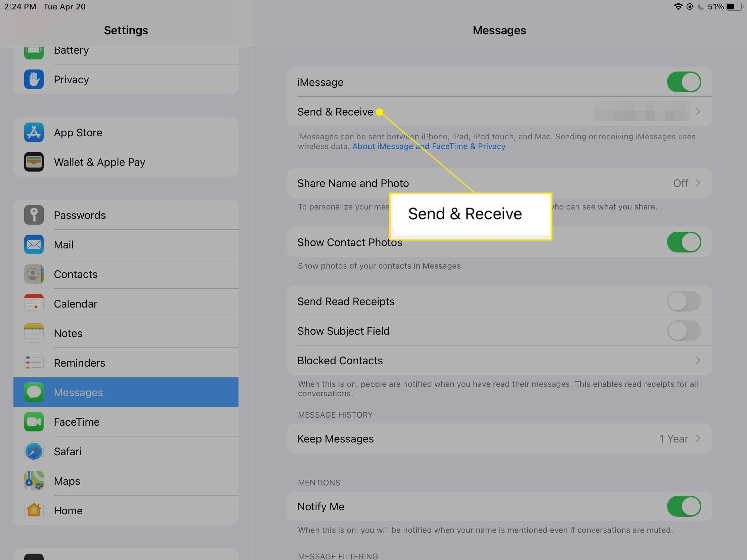Open Blocked Contacts chevron
The width and height of the screenshot is (747, 560).
698,360
